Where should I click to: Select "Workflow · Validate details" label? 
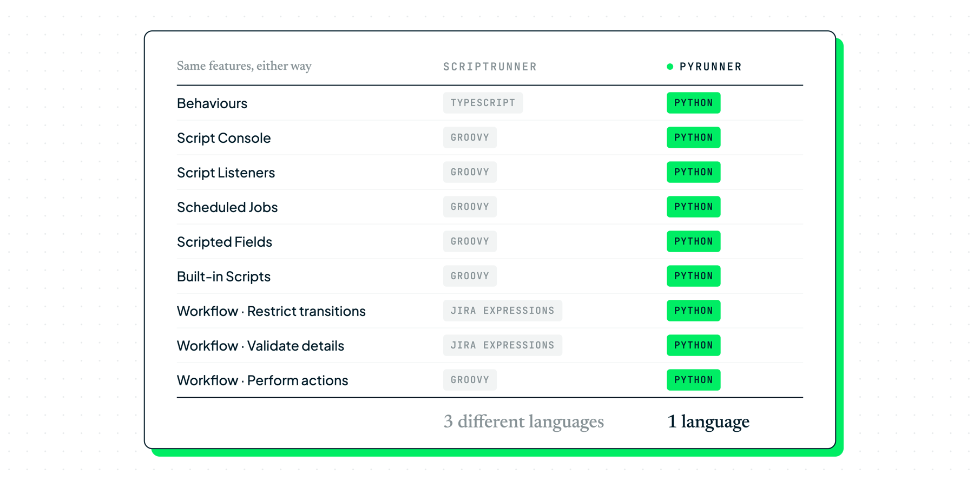click(x=260, y=345)
